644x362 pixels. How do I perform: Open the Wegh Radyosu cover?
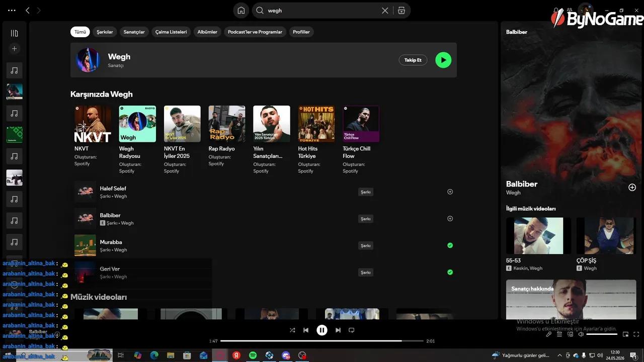(137, 124)
